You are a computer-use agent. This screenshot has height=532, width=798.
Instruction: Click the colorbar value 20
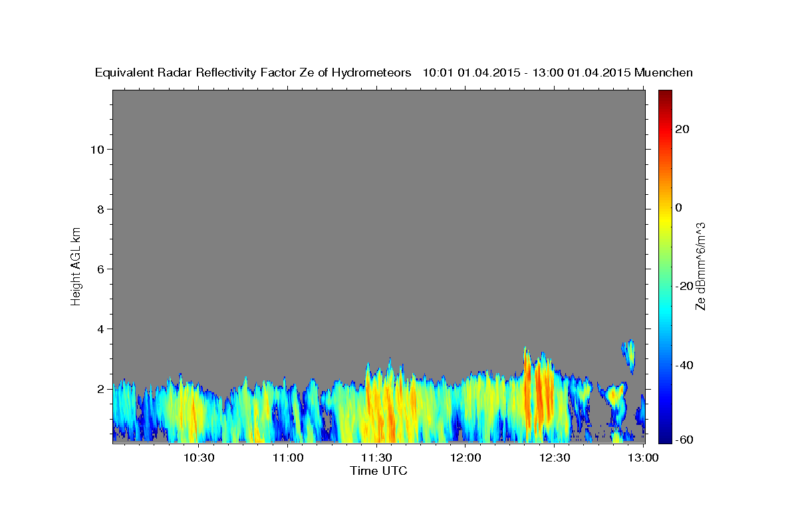[682, 129]
